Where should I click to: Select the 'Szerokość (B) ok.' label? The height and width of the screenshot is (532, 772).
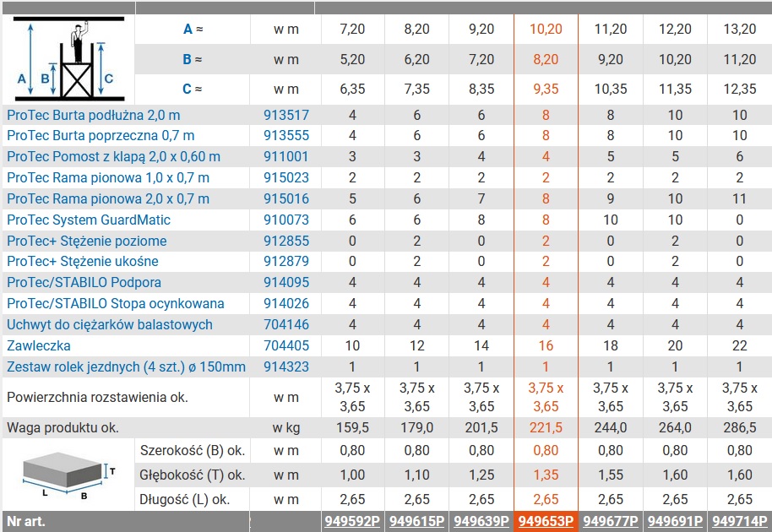193,450
